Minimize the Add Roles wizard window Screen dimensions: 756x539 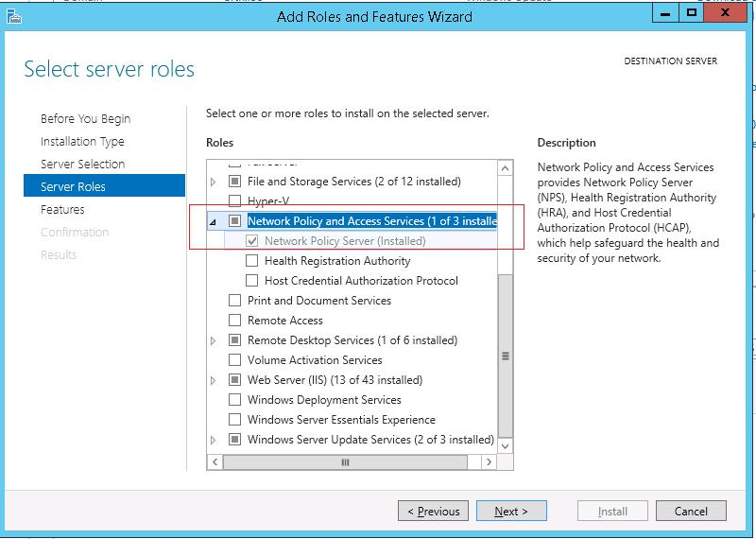pyautogui.click(x=666, y=14)
